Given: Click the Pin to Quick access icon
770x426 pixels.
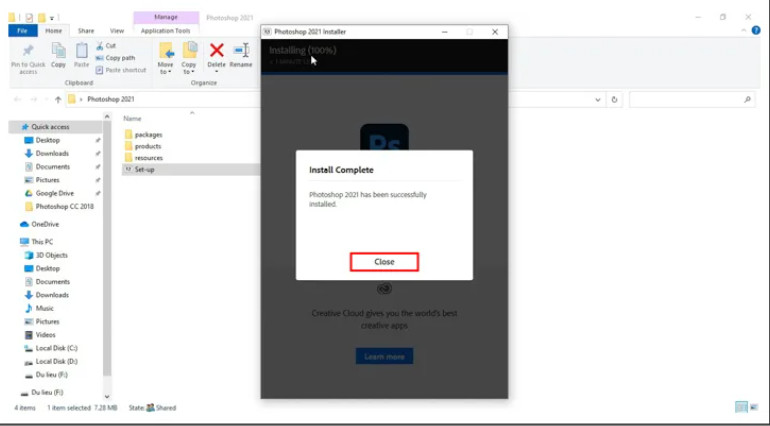Looking at the screenshot, I should [28, 51].
